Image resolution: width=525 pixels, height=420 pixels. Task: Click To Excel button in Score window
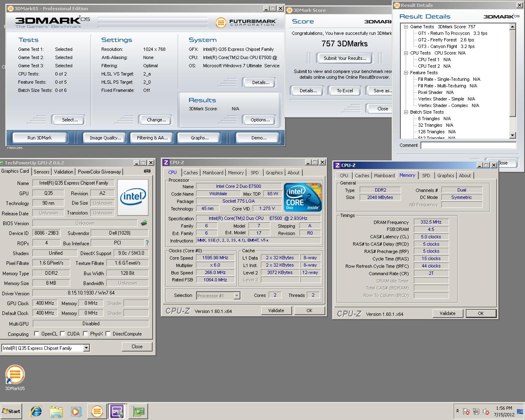[x=345, y=91]
